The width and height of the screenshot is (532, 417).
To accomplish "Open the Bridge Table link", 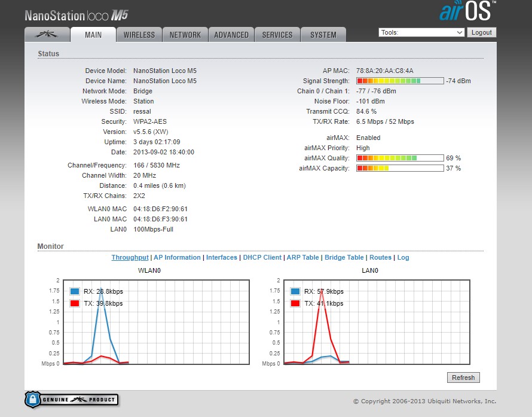I will point(344,257).
